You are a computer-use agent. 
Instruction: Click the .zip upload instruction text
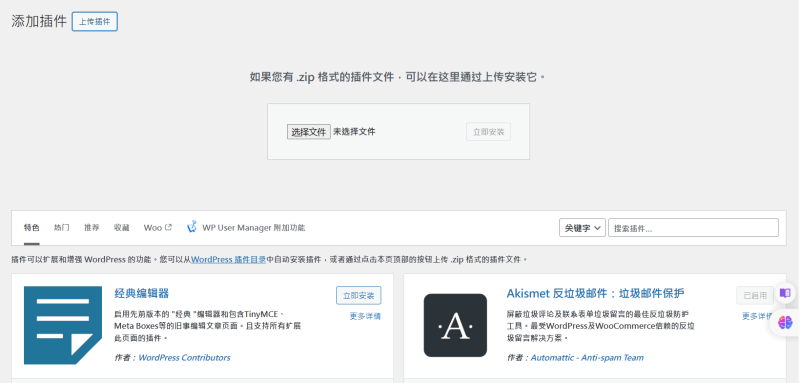pos(398,78)
